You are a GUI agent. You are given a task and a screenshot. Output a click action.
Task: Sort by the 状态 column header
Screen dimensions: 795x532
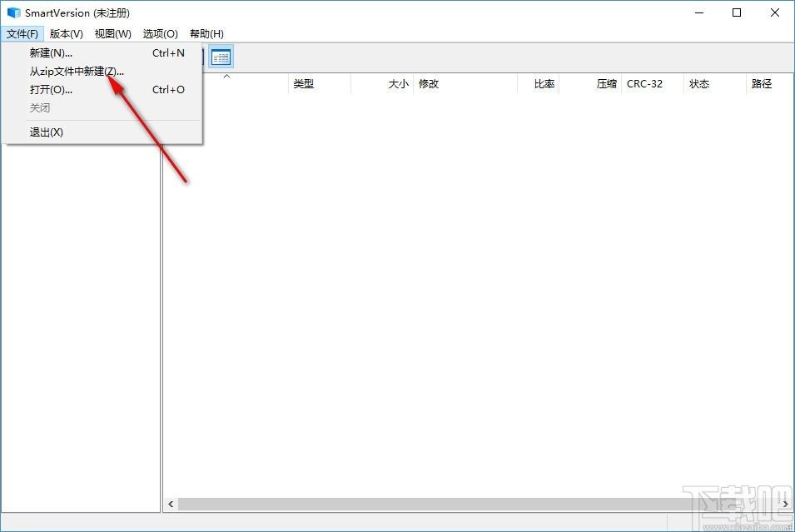(715, 84)
